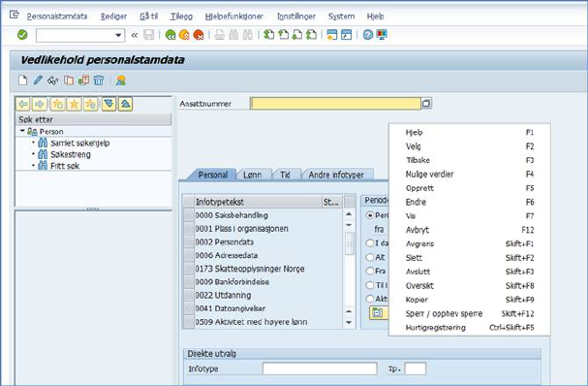Select the Alt radio button
This screenshot has width=588, height=386.
coord(370,257)
